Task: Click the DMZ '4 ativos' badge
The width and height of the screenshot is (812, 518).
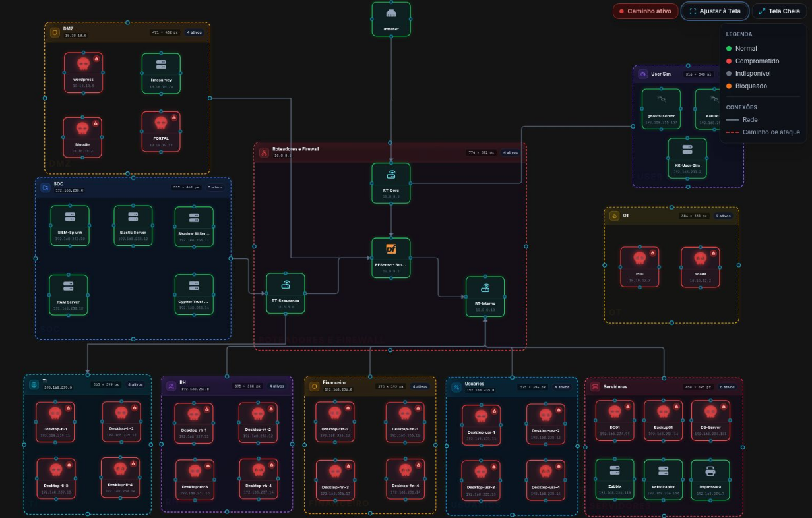Action: point(195,32)
